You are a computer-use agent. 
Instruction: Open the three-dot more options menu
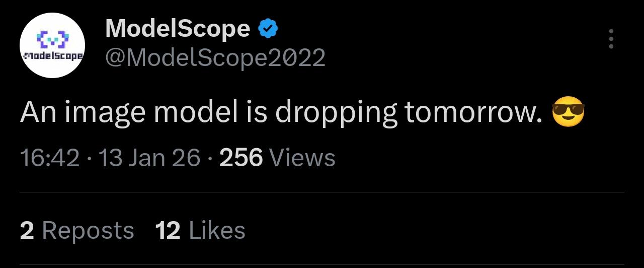tap(611, 39)
